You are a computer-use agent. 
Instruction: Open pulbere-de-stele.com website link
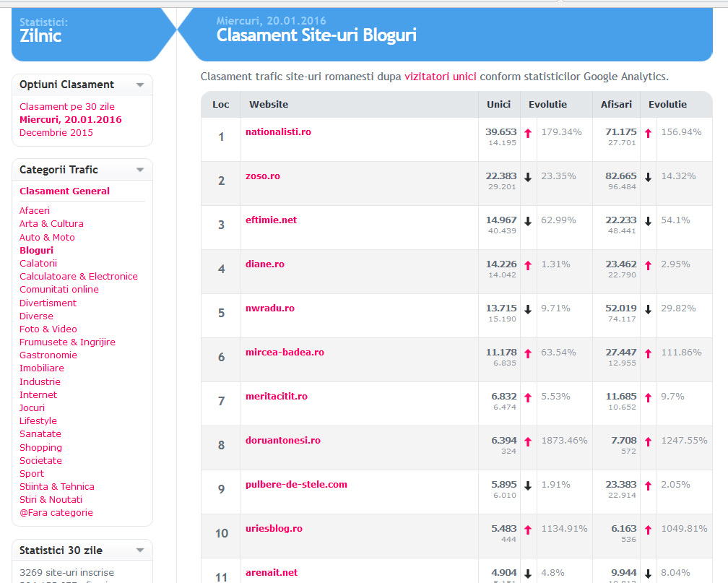coord(296,485)
